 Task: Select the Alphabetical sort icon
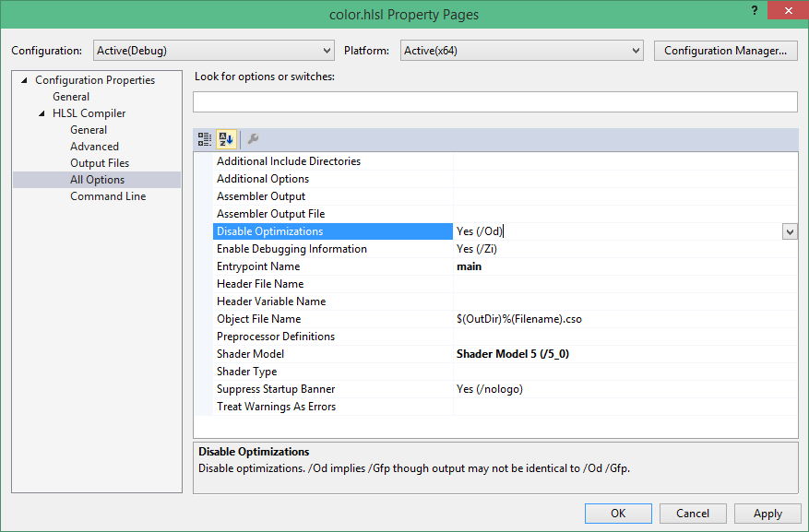[x=226, y=139]
